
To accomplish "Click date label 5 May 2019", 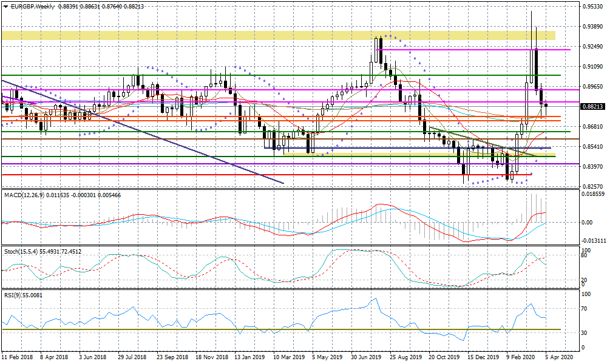I will click(327, 357).
